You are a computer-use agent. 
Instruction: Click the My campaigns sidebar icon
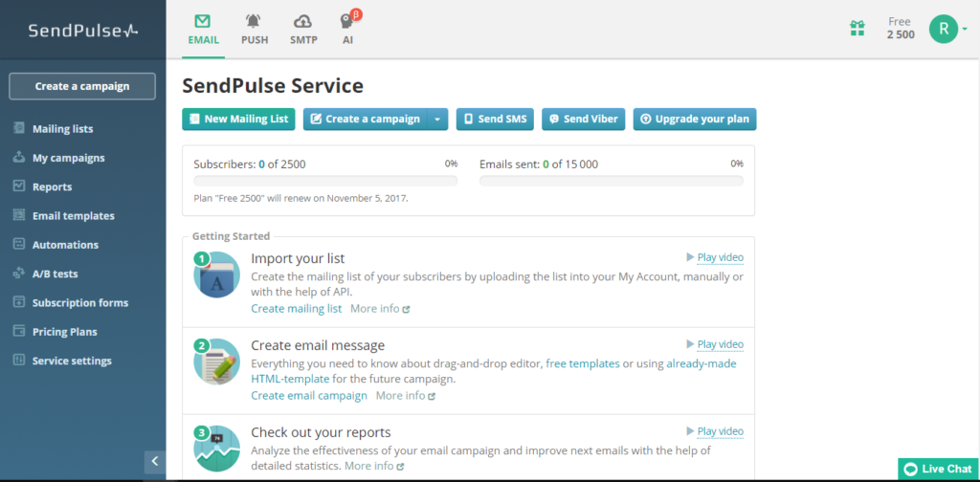tap(19, 157)
